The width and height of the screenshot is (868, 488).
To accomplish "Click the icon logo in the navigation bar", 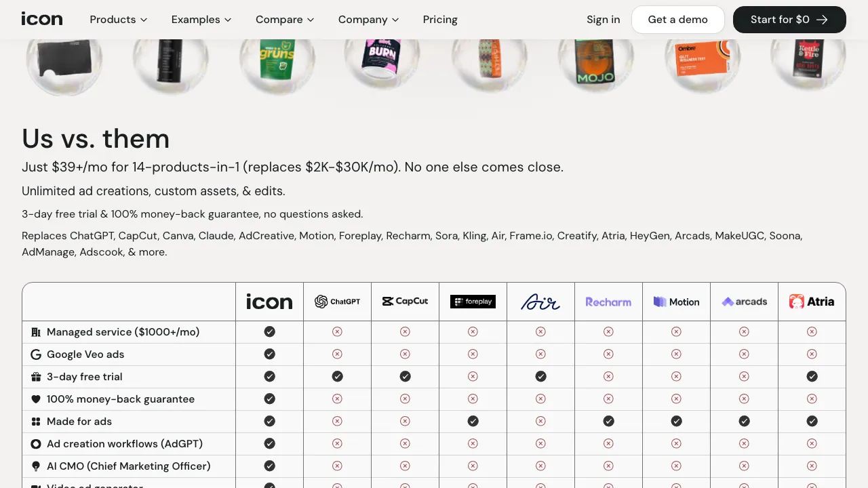I will coord(42,19).
